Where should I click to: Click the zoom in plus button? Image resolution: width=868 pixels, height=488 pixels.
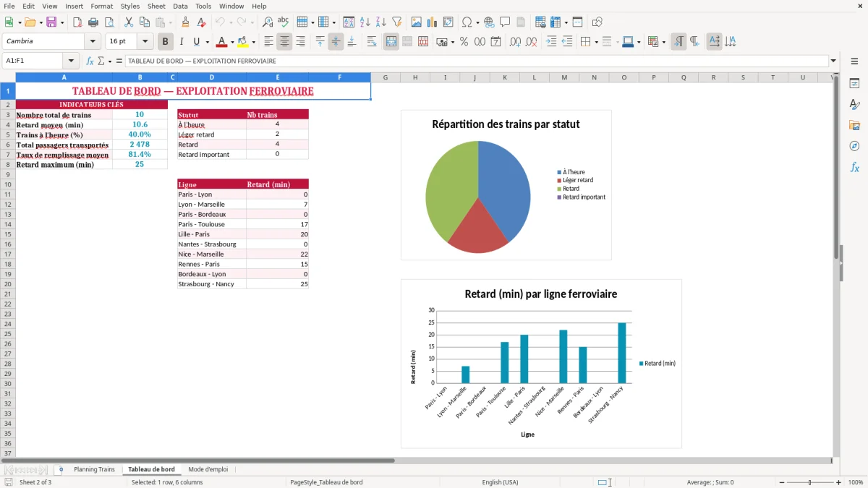point(839,482)
